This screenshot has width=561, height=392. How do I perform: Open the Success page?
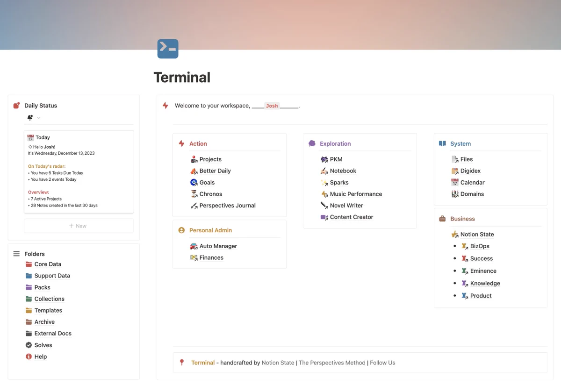[x=482, y=258]
